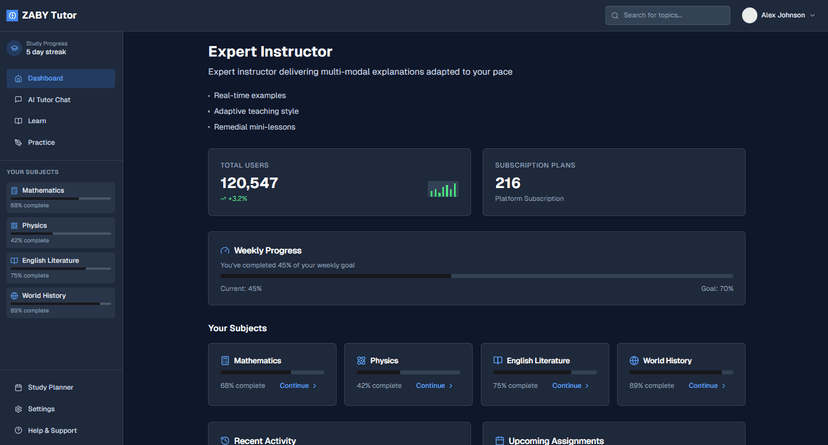Click the green trend arrow beside +3.2%
Screen dimensions: 828x445
pos(223,199)
